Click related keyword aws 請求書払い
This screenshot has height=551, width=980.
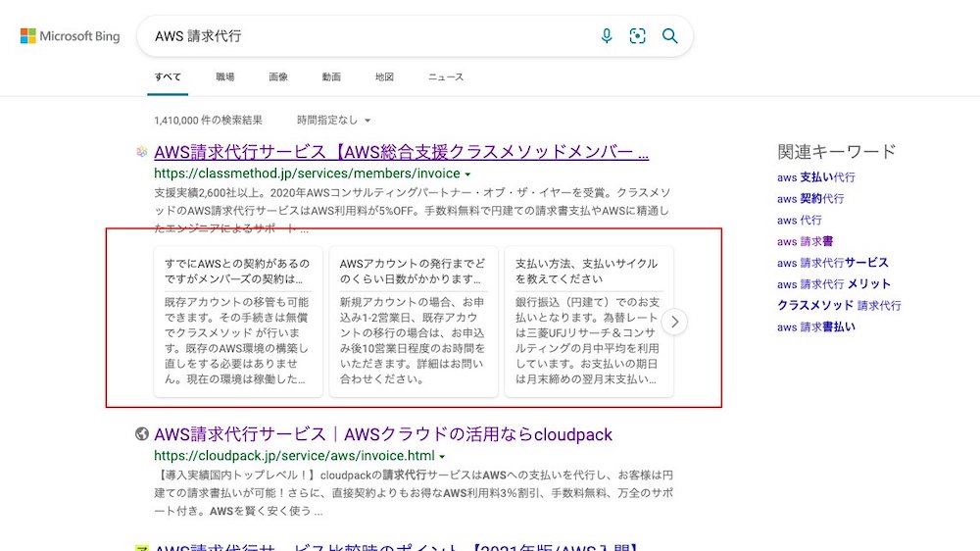point(815,327)
